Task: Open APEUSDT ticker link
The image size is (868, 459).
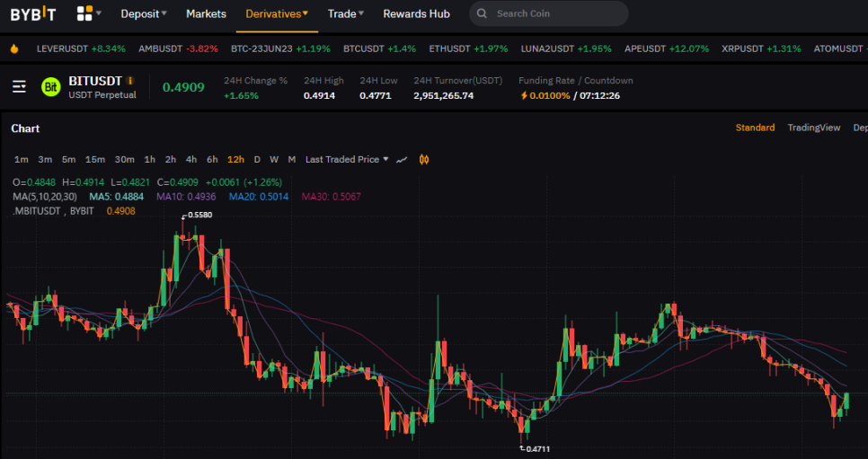Action: pyautogui.click(x=667, y=49)
